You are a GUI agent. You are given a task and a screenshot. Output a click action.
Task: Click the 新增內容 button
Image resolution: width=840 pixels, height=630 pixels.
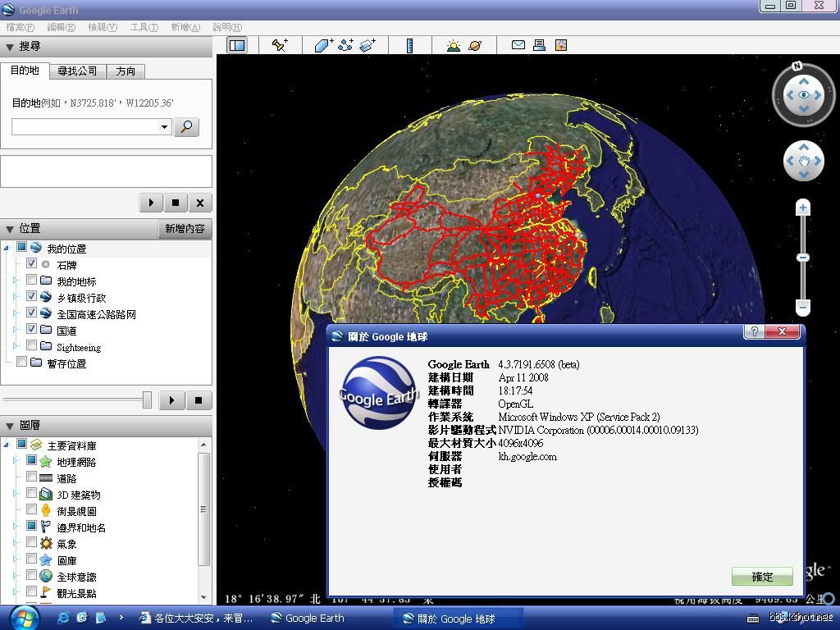(185, 229)
